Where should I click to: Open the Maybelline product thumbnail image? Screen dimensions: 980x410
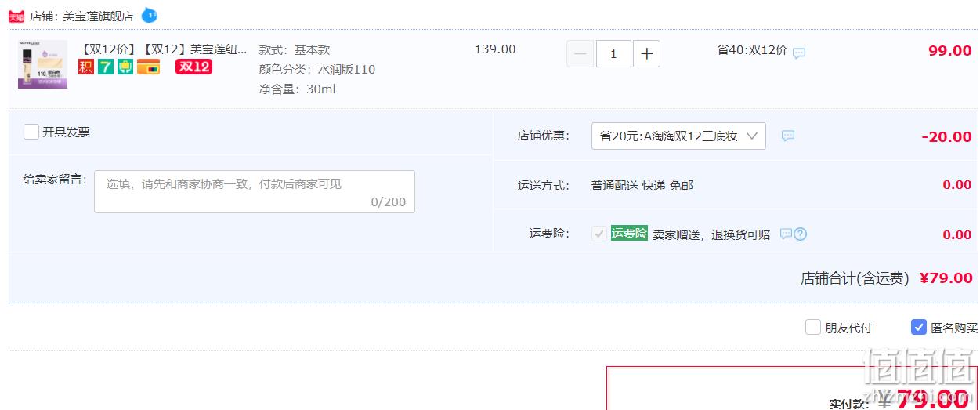point(42,64)
